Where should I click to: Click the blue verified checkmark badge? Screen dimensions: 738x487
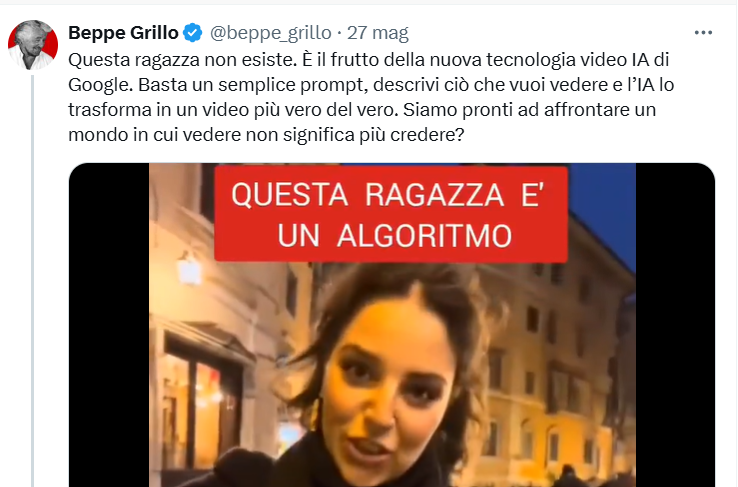coord(193,33)
